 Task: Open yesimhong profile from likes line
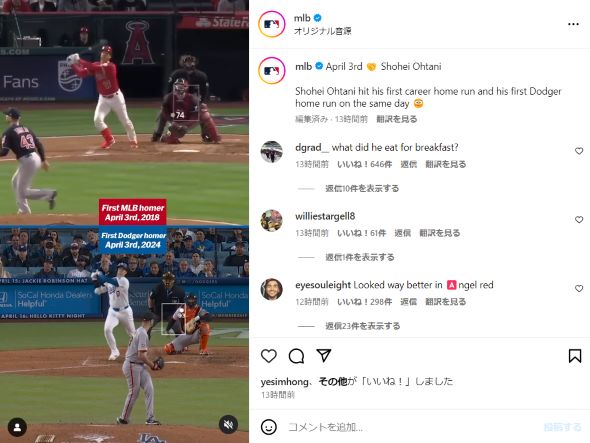click(x=284, y=382)
